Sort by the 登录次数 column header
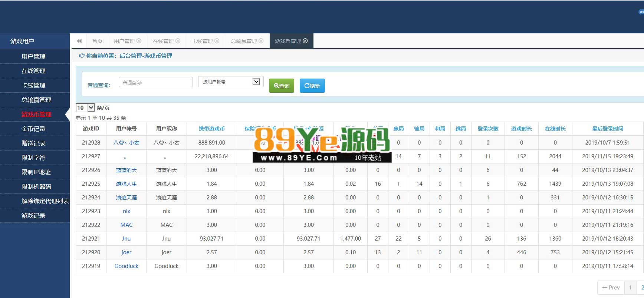Viewport: 644px width, 298px height. click(488, 129)
